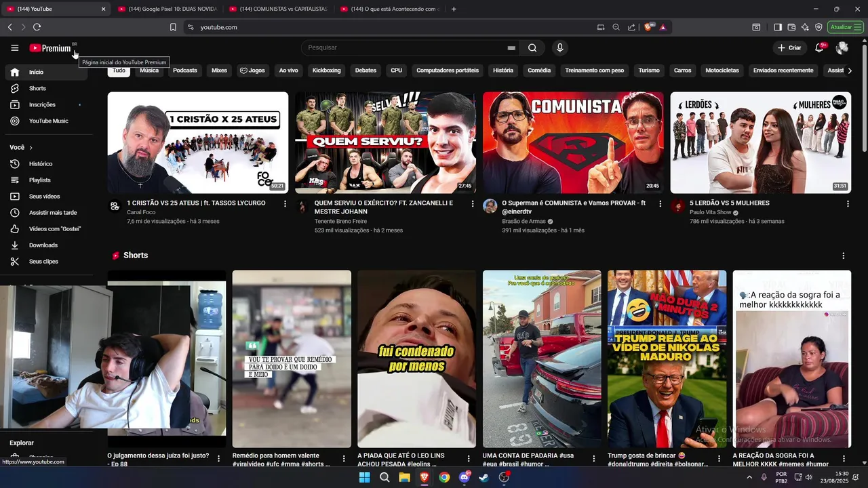Open the Tenente Breno Freire channel link
The image size is (868, 488).
click(340, 221)
